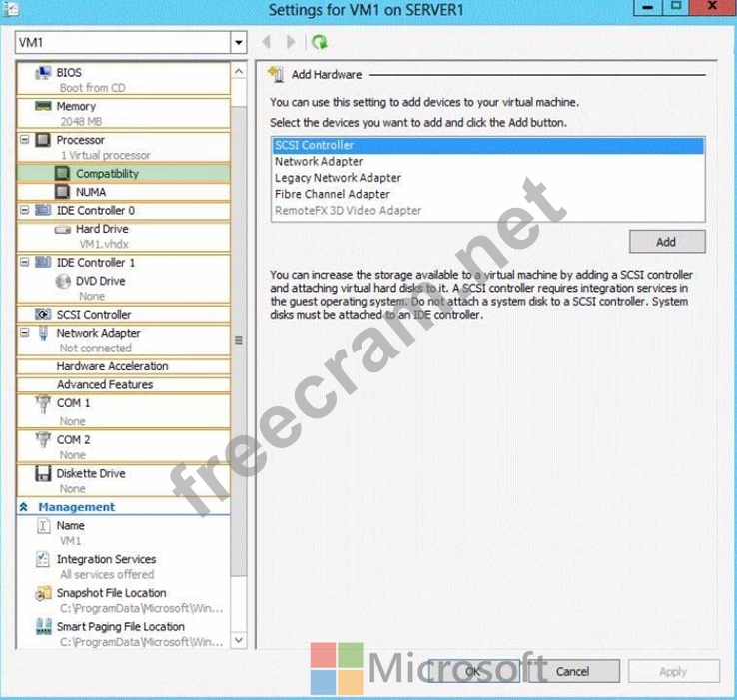
Task: Click the green refresh icon in toolbar
Action: 320,42
